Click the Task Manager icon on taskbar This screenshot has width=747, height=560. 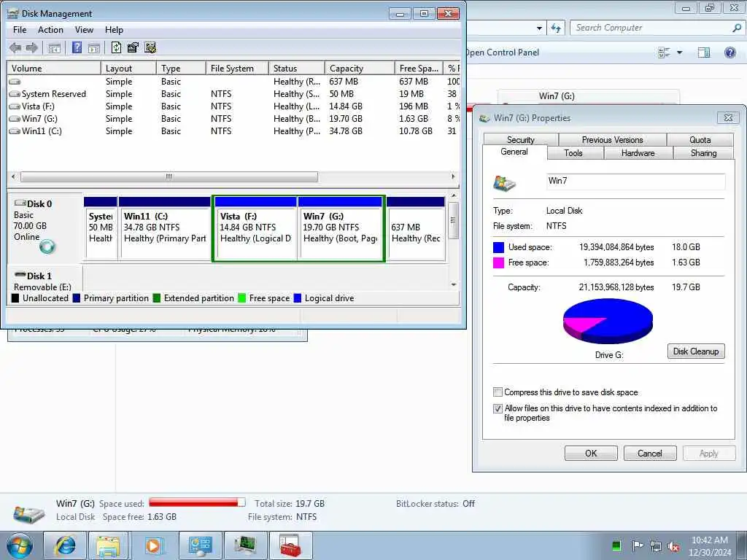(x=245, y=545)
